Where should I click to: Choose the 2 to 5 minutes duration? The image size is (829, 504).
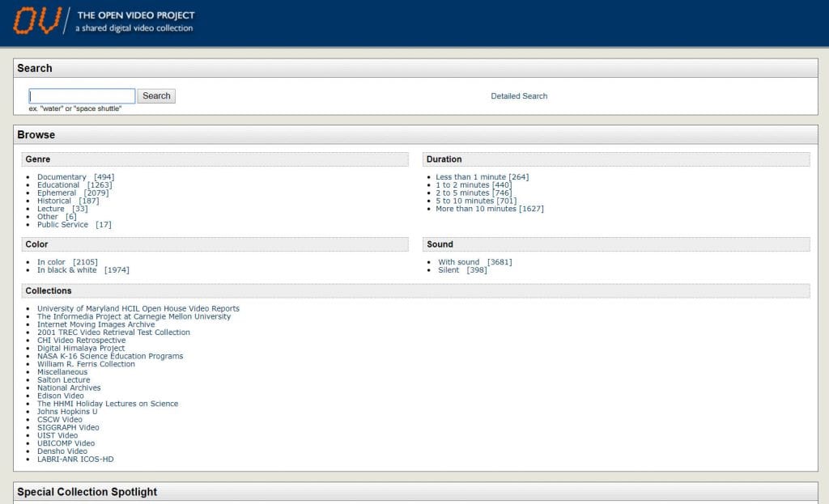click(x=462, y=193)
